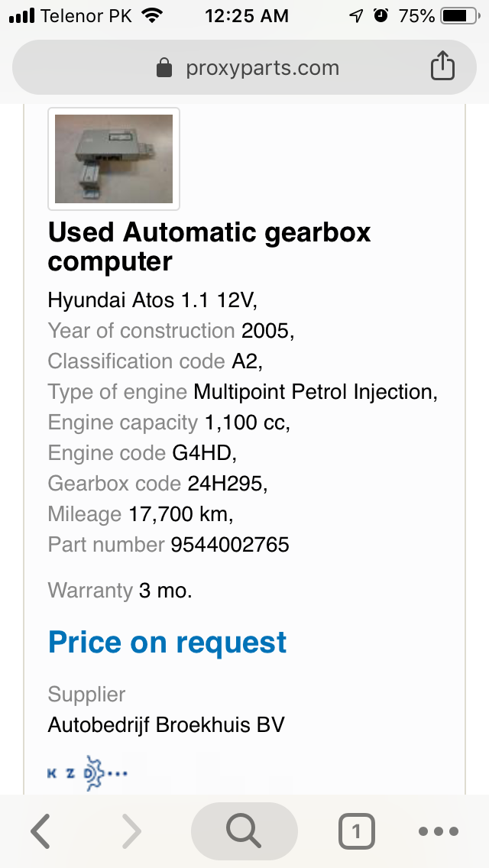The image size is (489, 868).
Task: Open the gearbox computer product thumbnail
Action: coord(114,159)
